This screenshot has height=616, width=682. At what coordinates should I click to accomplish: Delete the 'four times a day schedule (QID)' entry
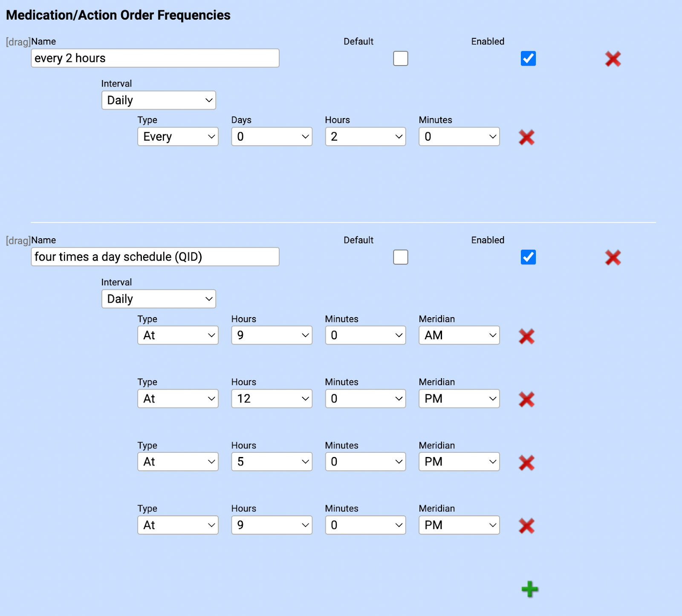[x=613, y=257]
